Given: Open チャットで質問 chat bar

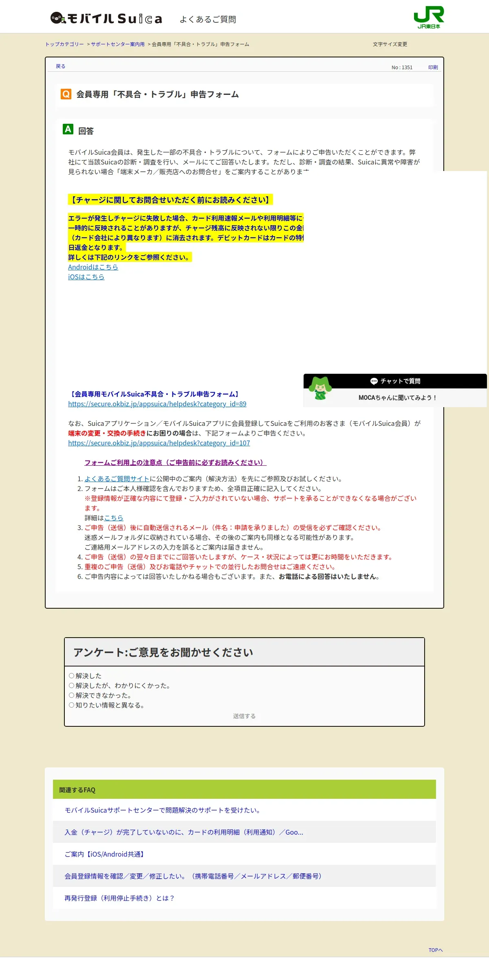Looking at the screenshot, I should point(395,381).
